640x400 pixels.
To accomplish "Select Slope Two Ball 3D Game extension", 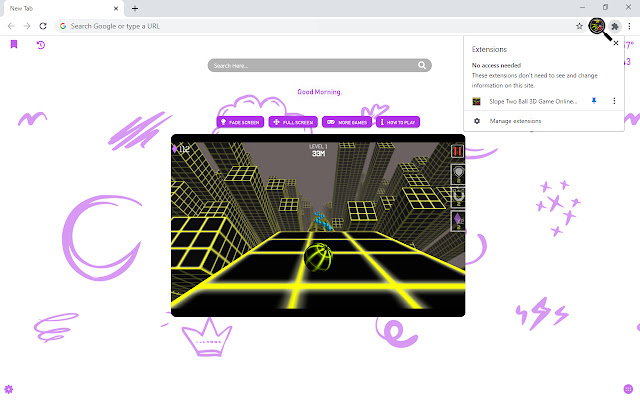I will pyautogui.click(x=532, y=101).
